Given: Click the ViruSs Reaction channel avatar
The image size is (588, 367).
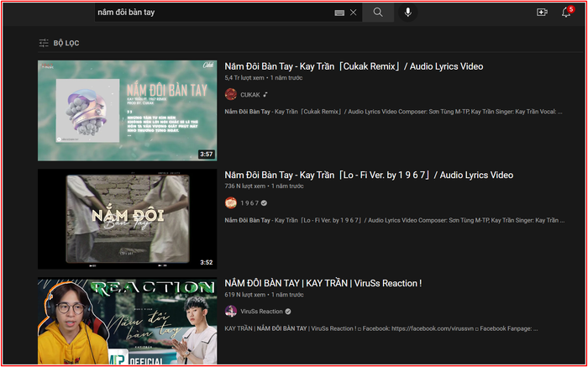Looking at the screenshot, I should tap(231, 312).
